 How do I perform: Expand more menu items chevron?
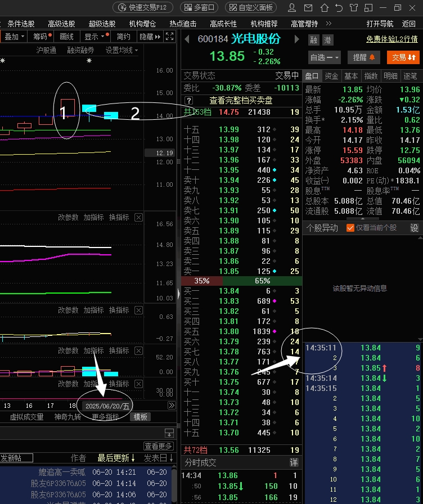pos(328,24)
